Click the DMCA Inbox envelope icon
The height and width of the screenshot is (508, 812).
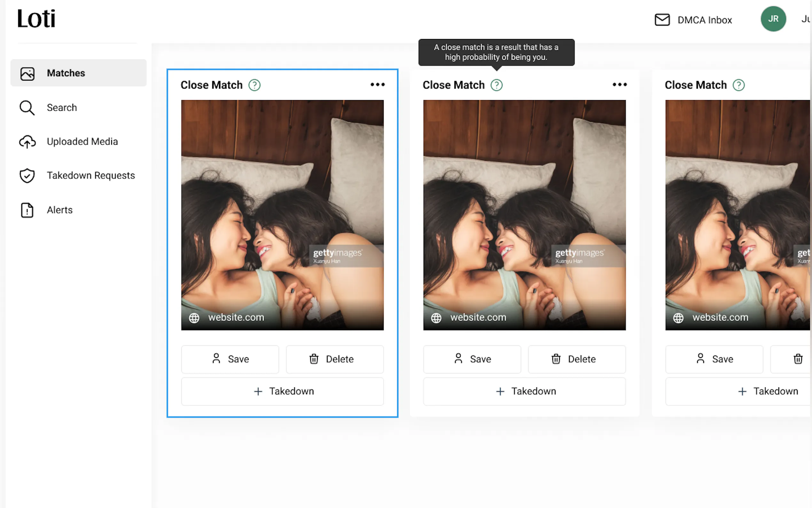pyautogui.click(x=662, y=20)
